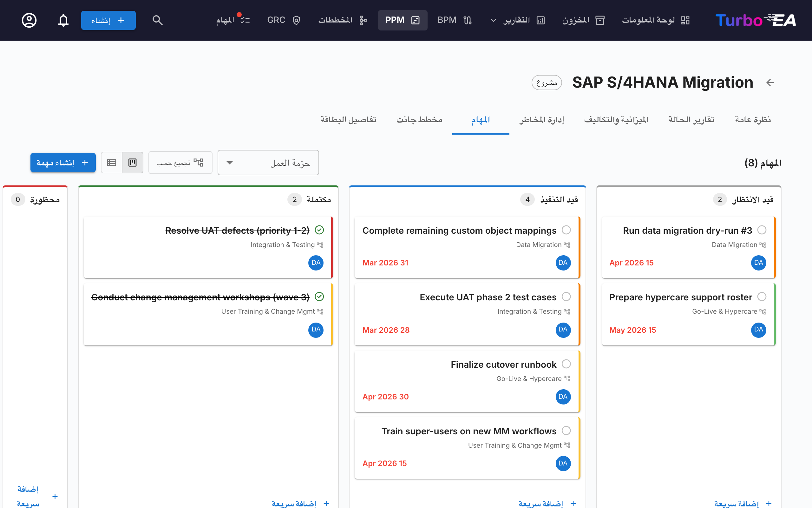
Task: Open DA avatar on Complete remaining custom object mappings
Action: pyautogui.click(x=563, y=263)
